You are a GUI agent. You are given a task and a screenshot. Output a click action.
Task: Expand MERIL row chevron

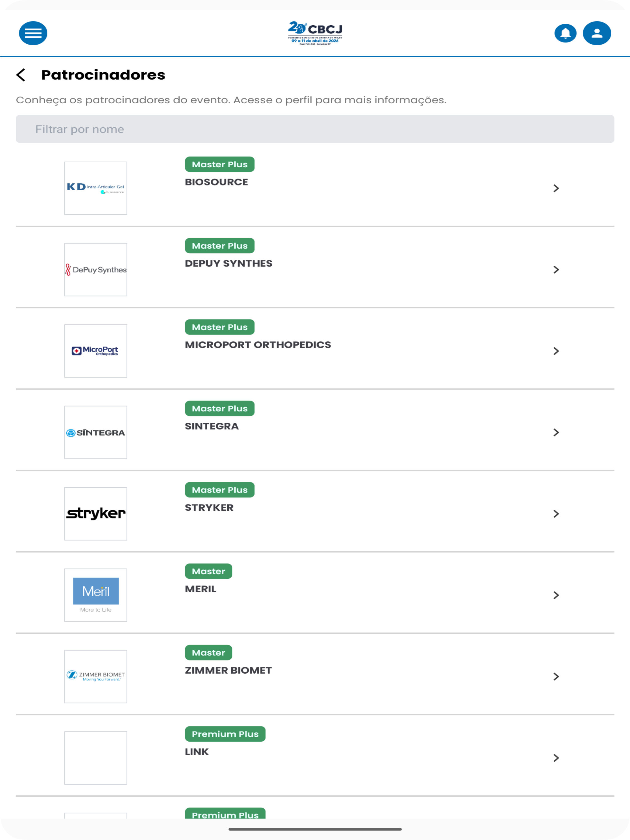(556, 595)
